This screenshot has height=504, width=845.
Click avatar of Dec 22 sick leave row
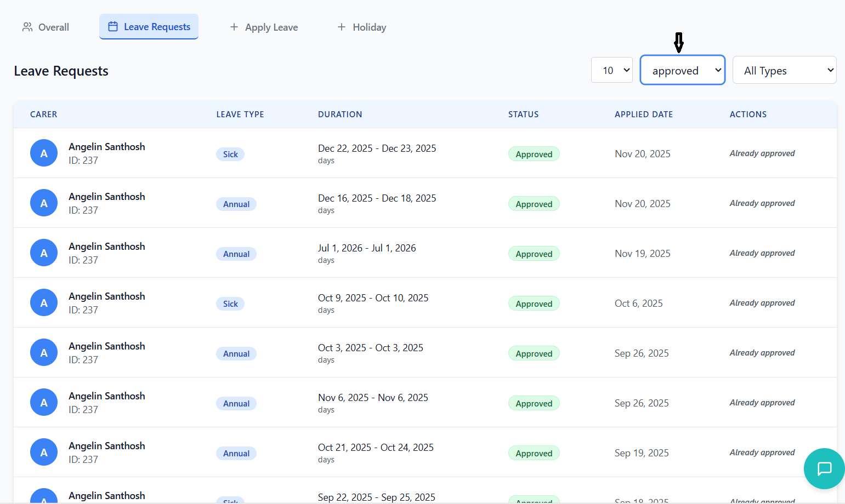[x=44, y=153]
